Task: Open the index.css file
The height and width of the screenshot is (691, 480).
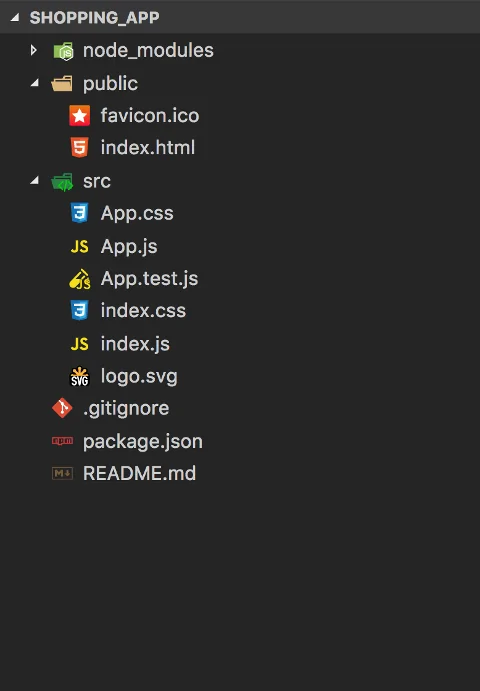Action: tap(240, 311)
